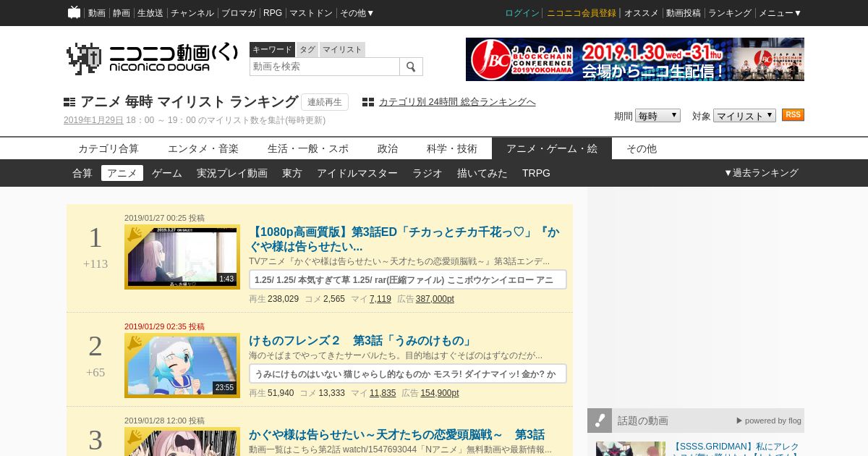Click the grid icon beside ranking title
Image resolution: width=868 pixels, height=456 pixels.
[69, 102]
